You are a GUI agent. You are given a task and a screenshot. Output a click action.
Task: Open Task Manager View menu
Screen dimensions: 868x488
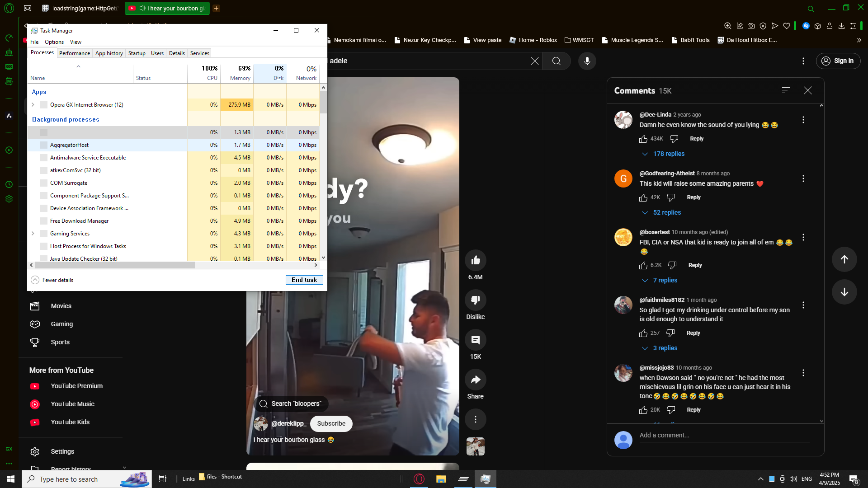tap(75, 42)
